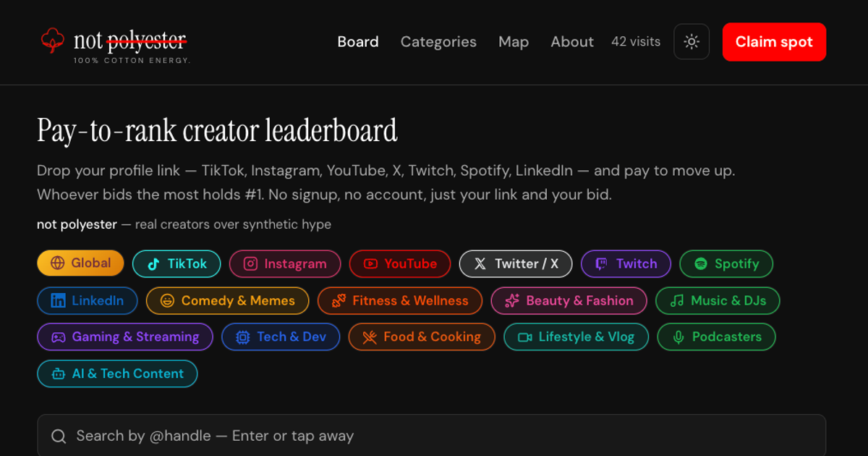Click the tagline 'real creators over synthetic hype'

pyautogui.click(x=233, y=224)
